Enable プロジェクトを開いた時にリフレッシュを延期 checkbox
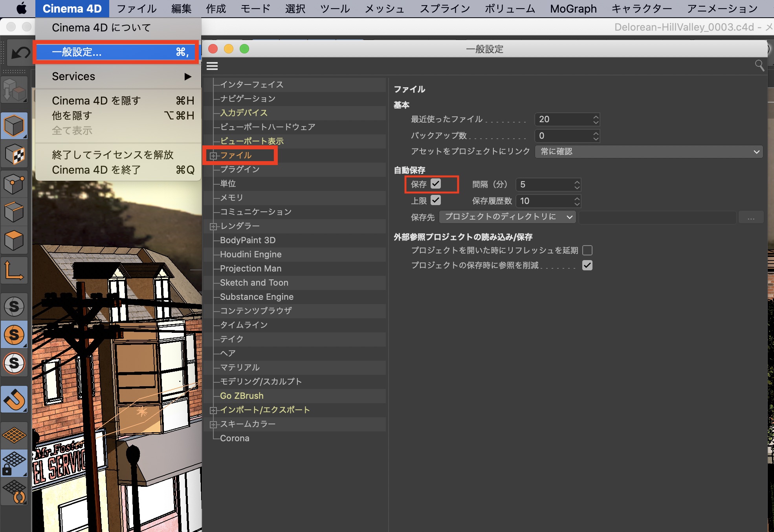 click(587, 250)
